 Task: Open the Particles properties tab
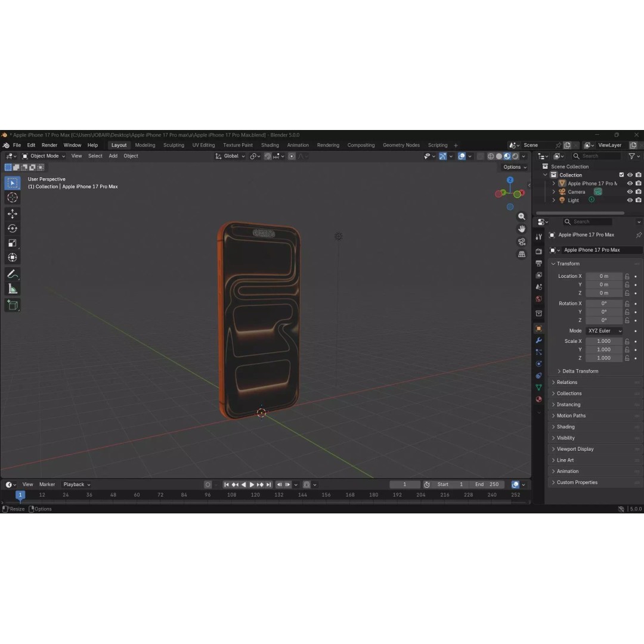(539, 352)
